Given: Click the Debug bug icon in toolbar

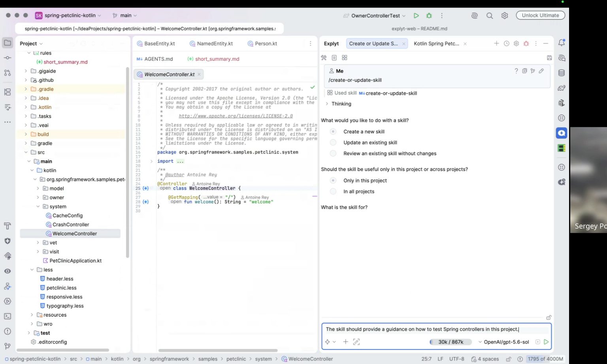Looking at the screenshot, I should [x=429, y=16].
